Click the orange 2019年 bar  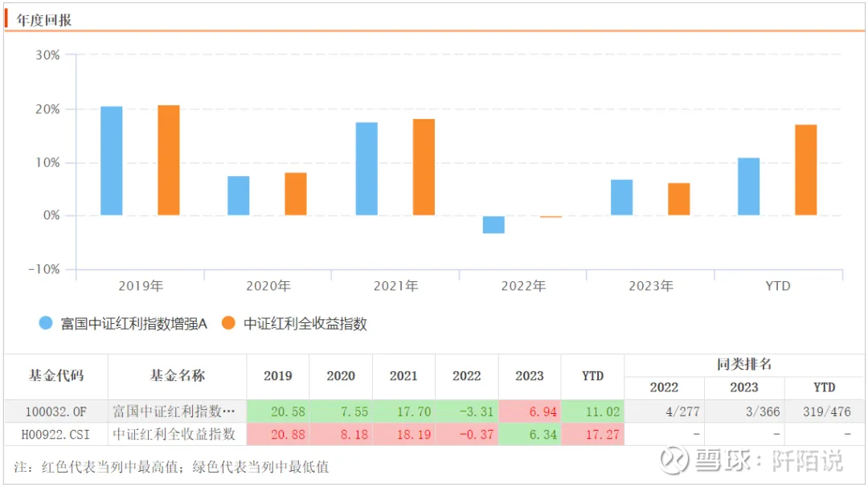click(x=169, y=160)
